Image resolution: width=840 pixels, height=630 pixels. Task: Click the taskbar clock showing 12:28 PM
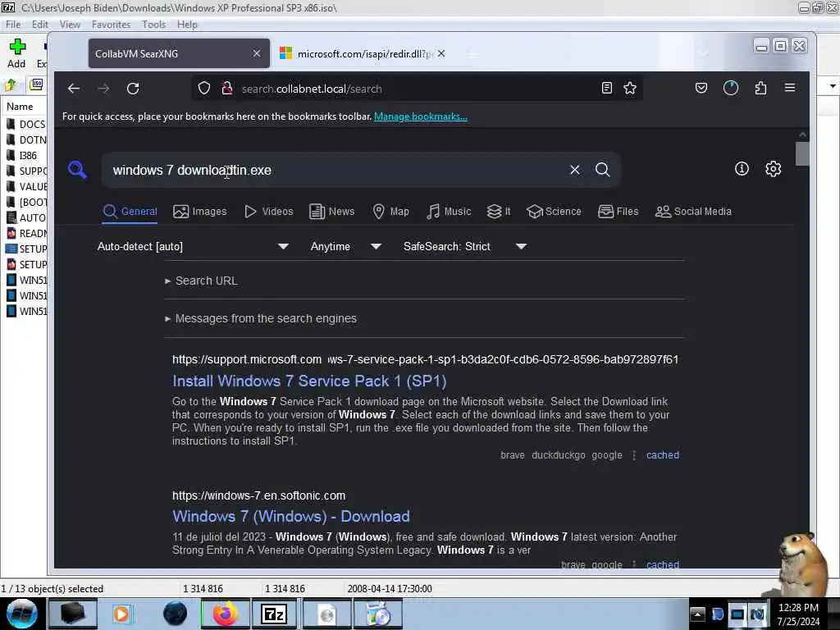pyautogui.click(x=798, y=614)
